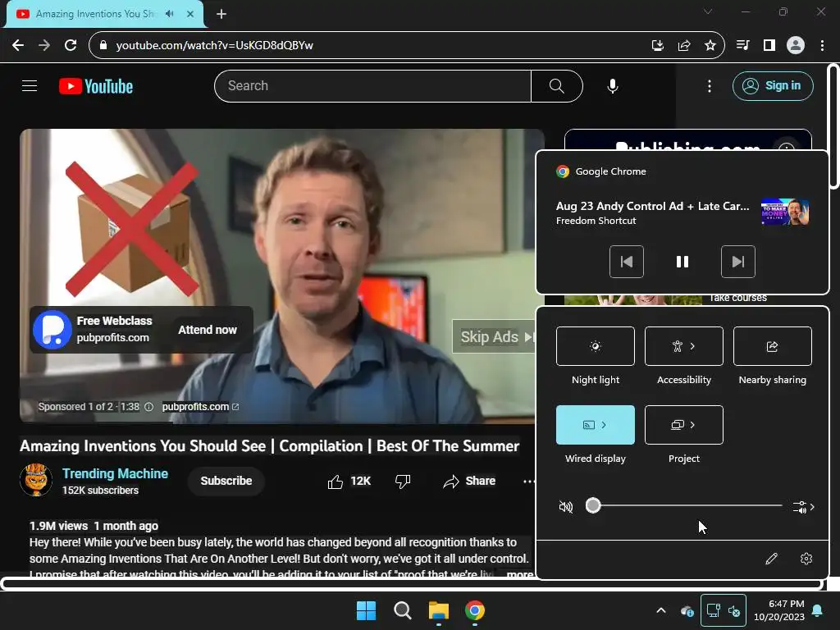Bookmark this page with star icon
The width and height of the screenshot is (840, 630).
(x=710, y=46)
